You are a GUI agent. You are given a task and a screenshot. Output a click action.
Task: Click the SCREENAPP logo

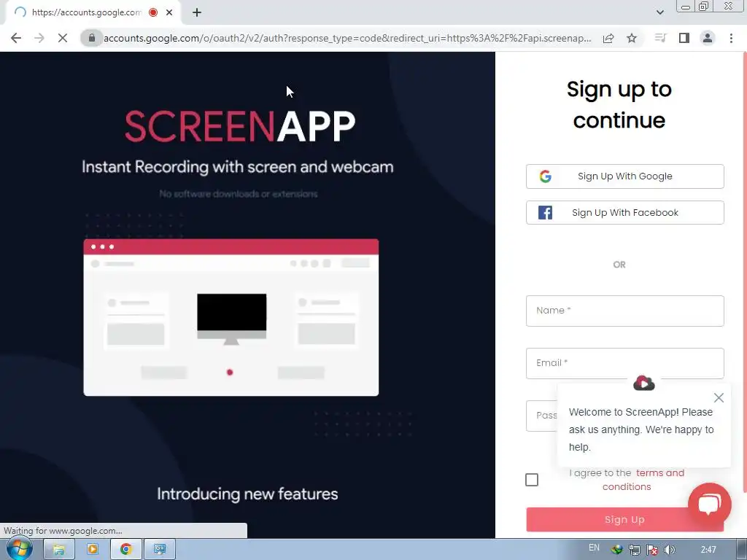pos(239,127)
